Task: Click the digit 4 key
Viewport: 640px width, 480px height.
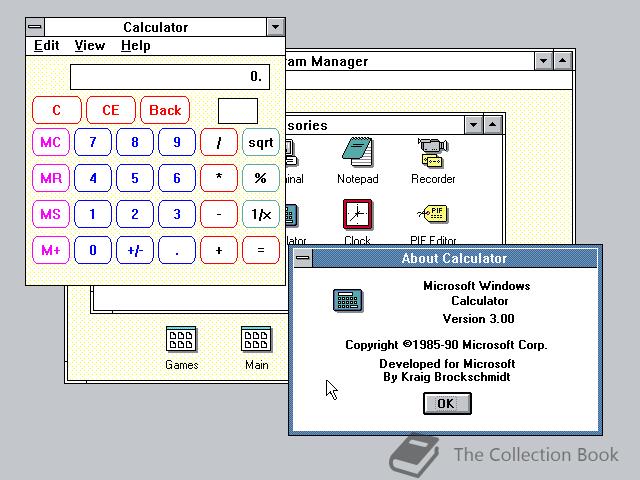Action: [93, 178]
